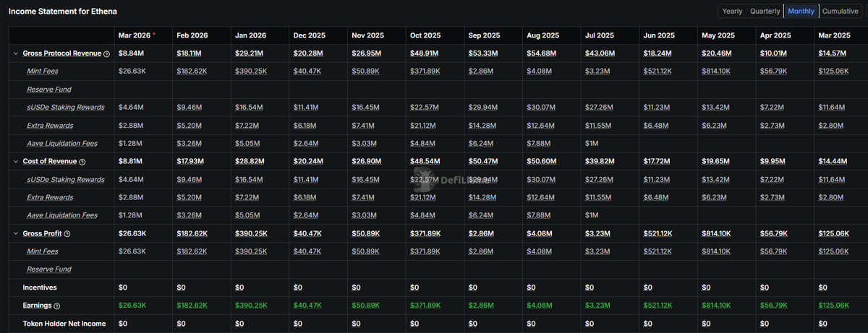Open Extra Rewards link under Cost of Revenue

[x=50, y=197]
